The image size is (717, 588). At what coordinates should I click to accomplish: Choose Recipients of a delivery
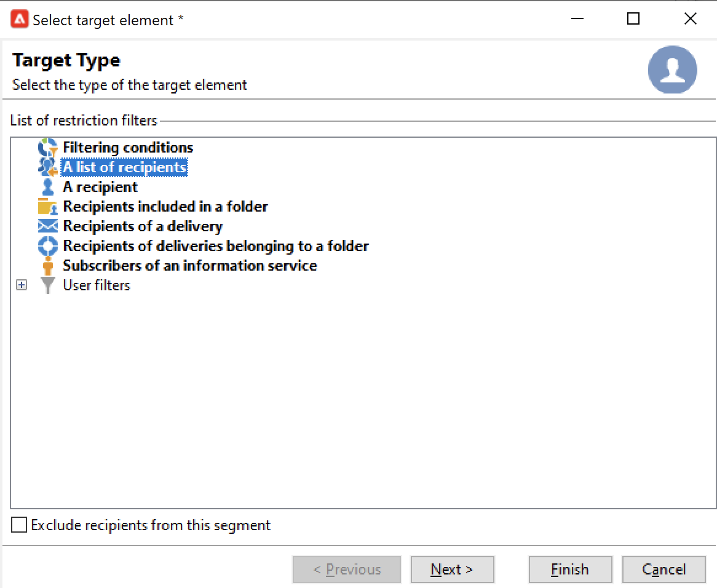143,227
